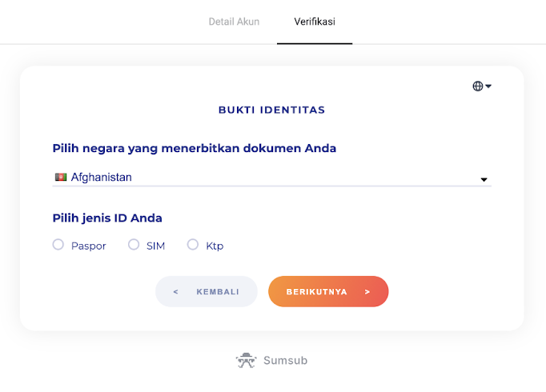Click the Afghanistan flag icon
Image resolution: width=546 pixels, height=392 pixels.
[60, 177]
